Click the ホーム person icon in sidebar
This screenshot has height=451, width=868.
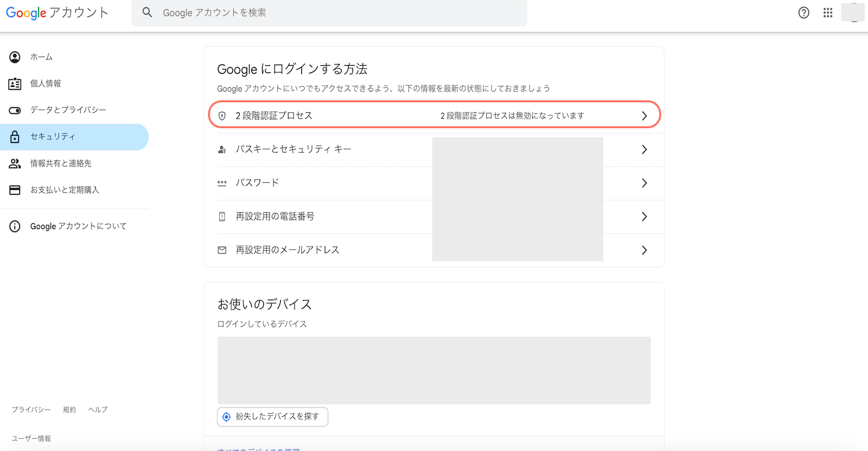click(x=15, y=57)
